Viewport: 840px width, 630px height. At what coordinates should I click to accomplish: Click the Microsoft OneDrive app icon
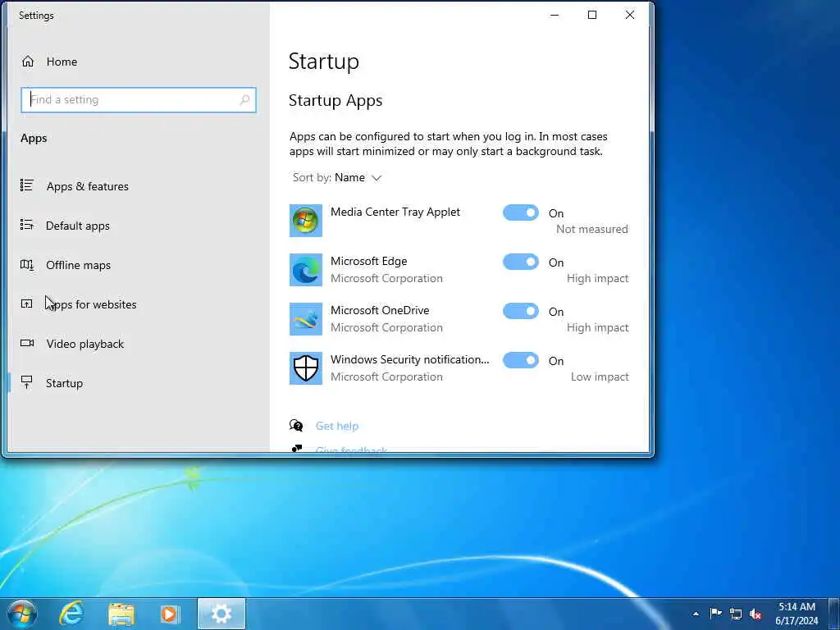pyautogui.click(x=306, y=319)
